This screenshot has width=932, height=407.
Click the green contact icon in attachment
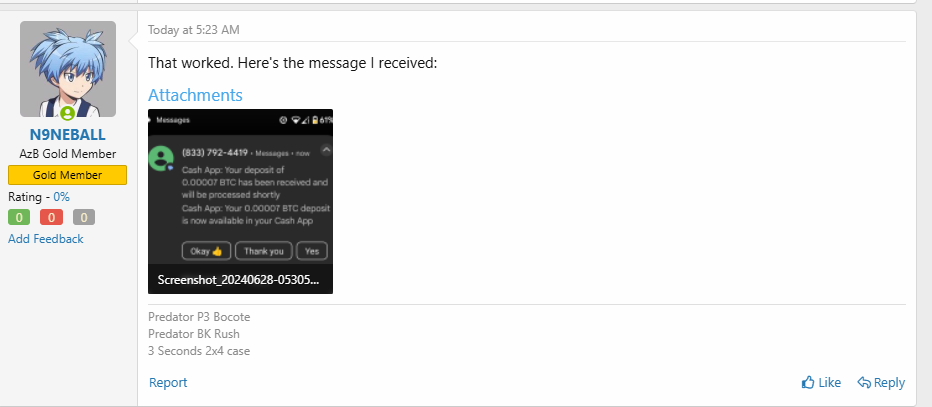pyautogui.click(x=161, y=159)
